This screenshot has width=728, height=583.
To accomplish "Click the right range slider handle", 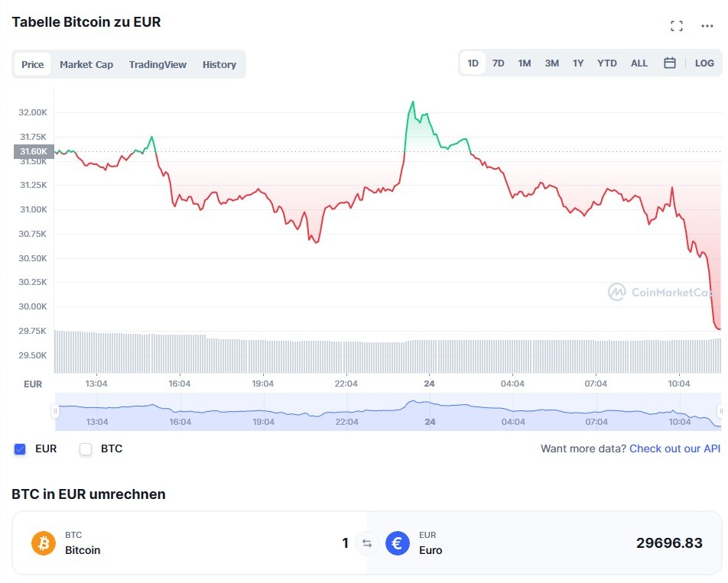I will 722,411.
